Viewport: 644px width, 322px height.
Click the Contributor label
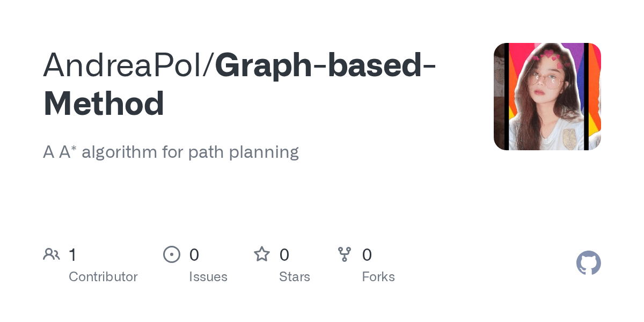pos(103,277)
